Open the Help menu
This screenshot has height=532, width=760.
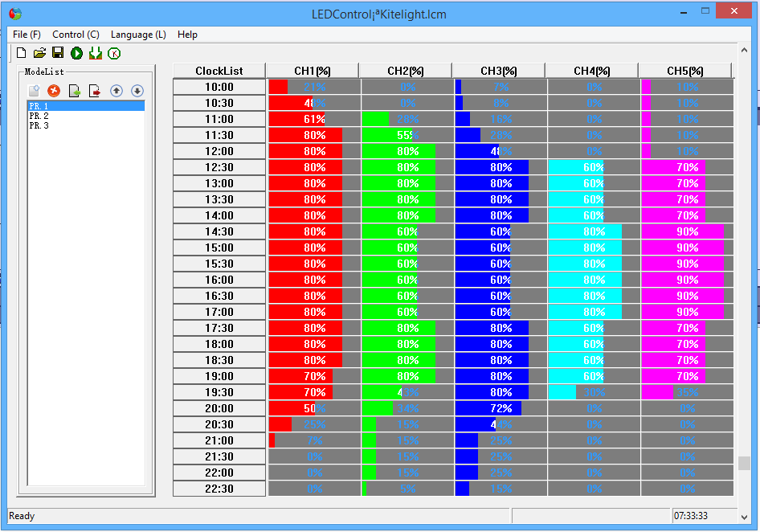(x=187, y=35)
